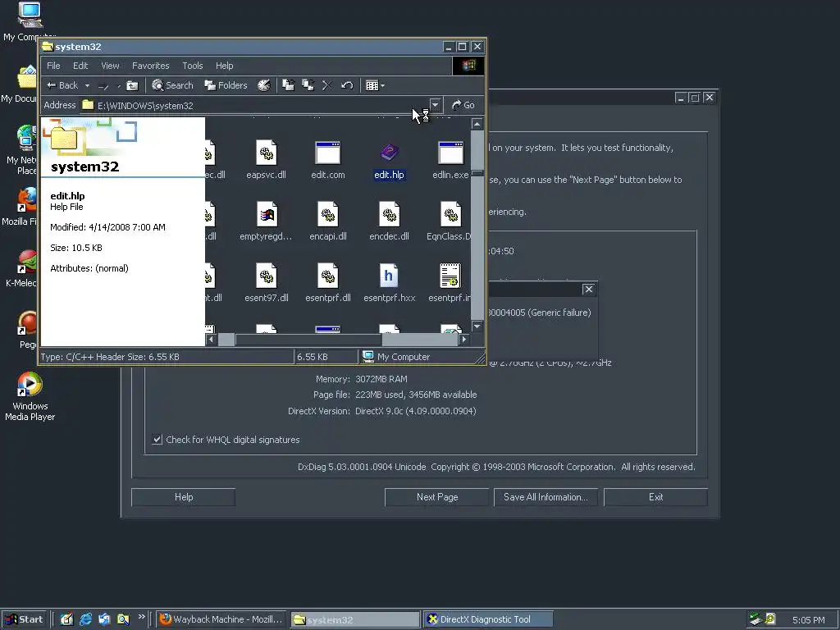The width and height of the screenshot is (840, 630).
Task: Open the Favorites menu
Action: (151, 66)
